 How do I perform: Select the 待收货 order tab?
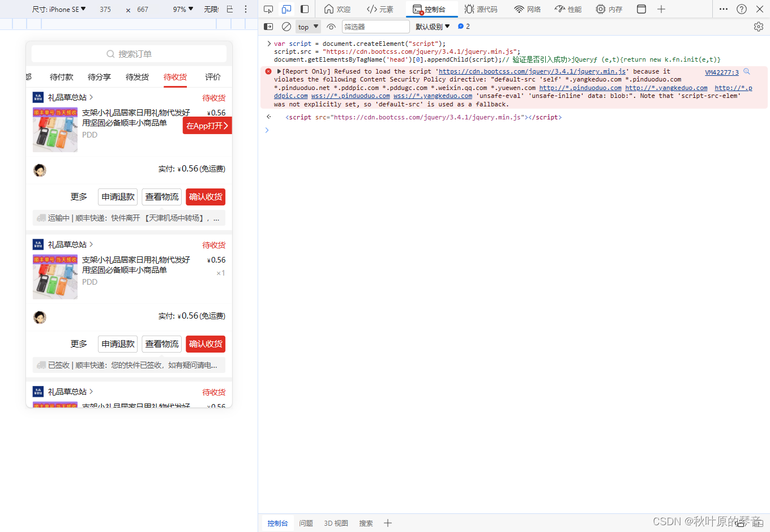(x=175, y=77)
